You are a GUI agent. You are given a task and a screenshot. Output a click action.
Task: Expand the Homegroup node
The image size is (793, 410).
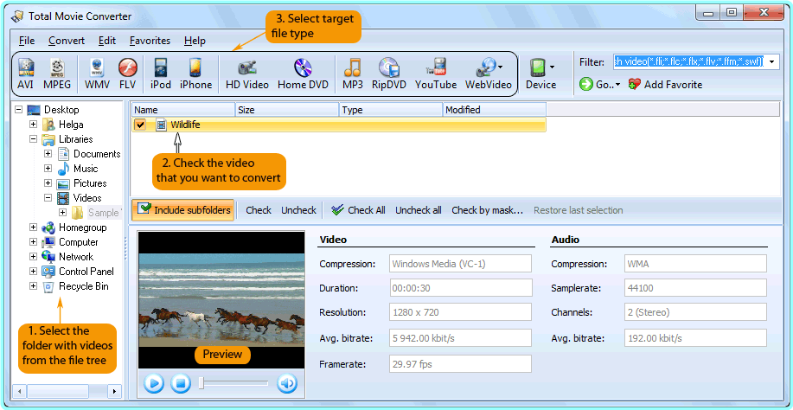(33, 227)
